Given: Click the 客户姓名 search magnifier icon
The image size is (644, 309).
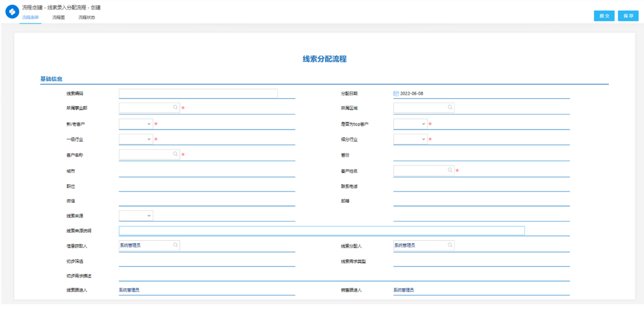Looking at the screenshot, I should 450,170.
